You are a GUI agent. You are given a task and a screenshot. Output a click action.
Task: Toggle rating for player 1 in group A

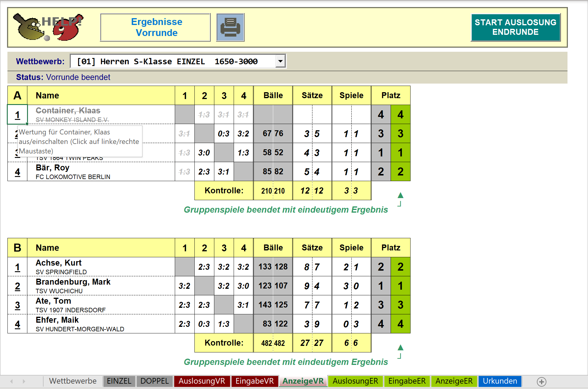pos(18,115)
